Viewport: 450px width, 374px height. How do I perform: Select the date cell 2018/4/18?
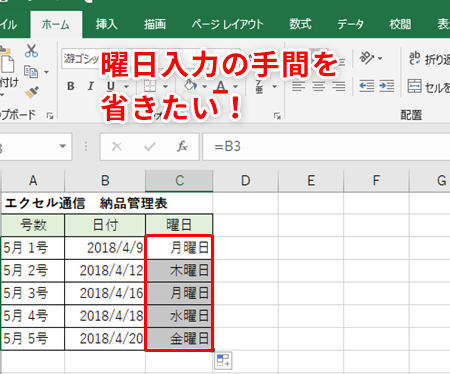105,316
